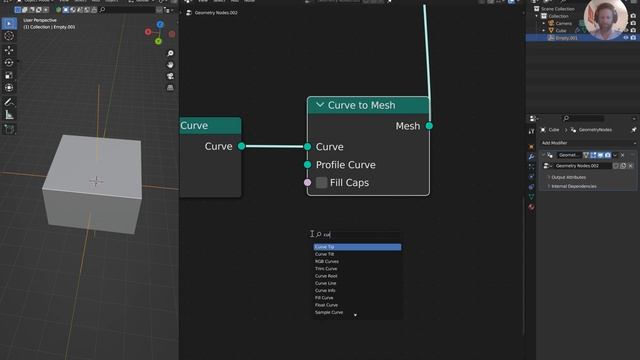Collapse the Collection tree arrow in outliner
Screen dimensions: 640x360
[537, 16]
